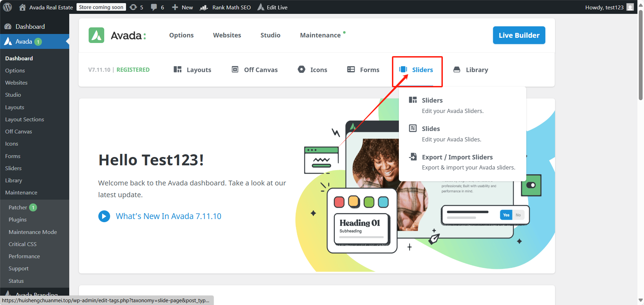
Task: Click the Live Builder button
Action: 519,35
